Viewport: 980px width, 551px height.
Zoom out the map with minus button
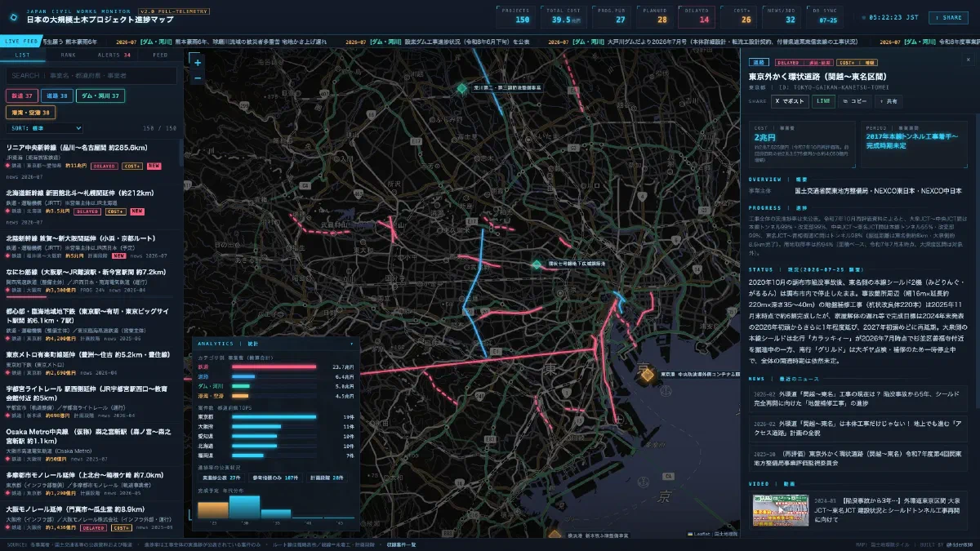point(197,78)
